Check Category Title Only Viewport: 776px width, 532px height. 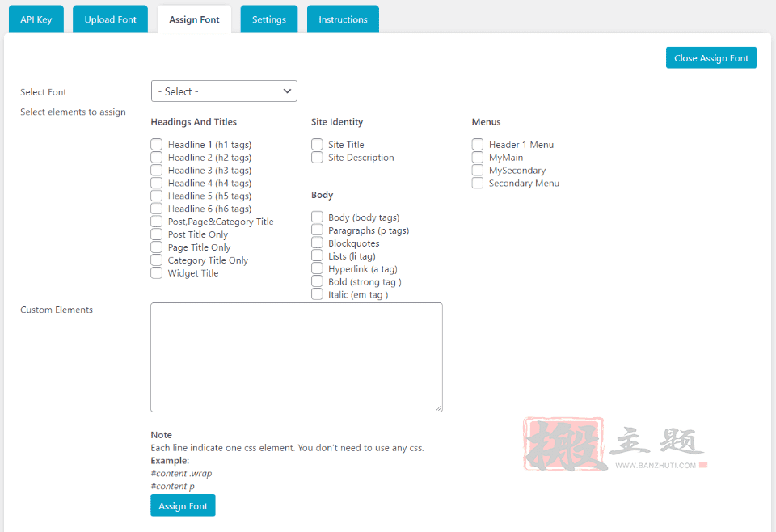tap(156, 260)
